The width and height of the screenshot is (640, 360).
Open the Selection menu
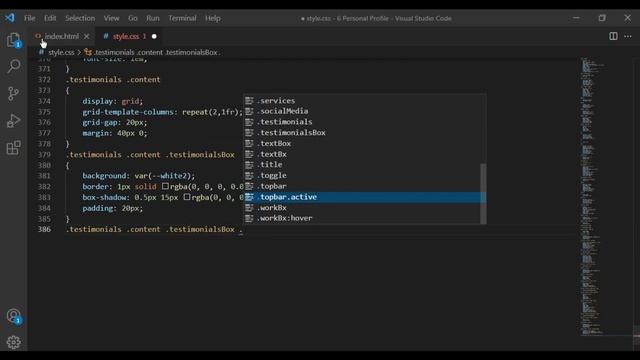[80, 18]
